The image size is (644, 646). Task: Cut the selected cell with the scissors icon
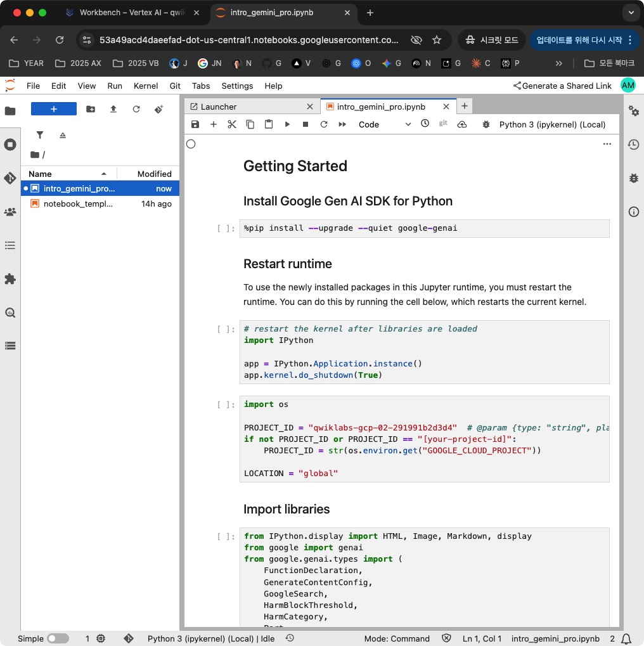(232, 125)
